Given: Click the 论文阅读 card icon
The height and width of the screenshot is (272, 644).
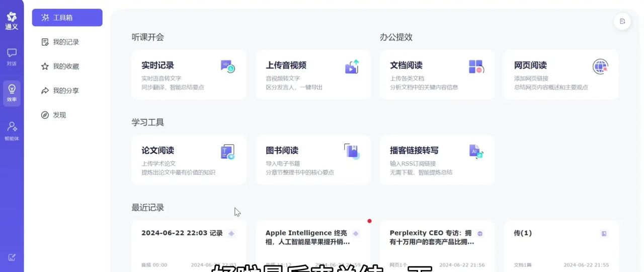Looking at the screenshot, I should pyautogui.click(x=227, y=152).
